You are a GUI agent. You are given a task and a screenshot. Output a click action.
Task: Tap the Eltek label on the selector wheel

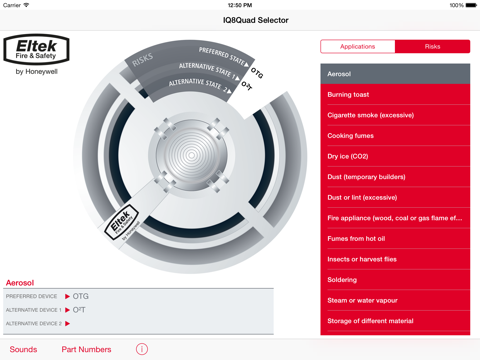click(x=122, y=222)
